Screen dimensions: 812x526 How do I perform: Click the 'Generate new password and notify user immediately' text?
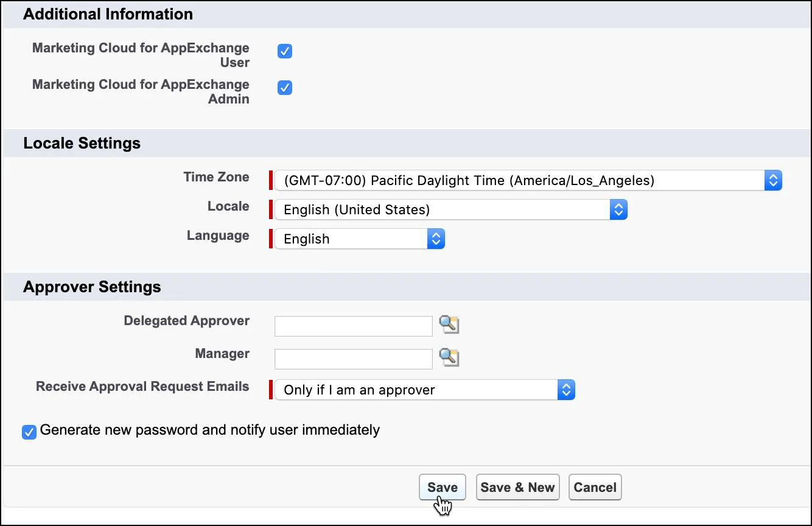tap(210, 430)
